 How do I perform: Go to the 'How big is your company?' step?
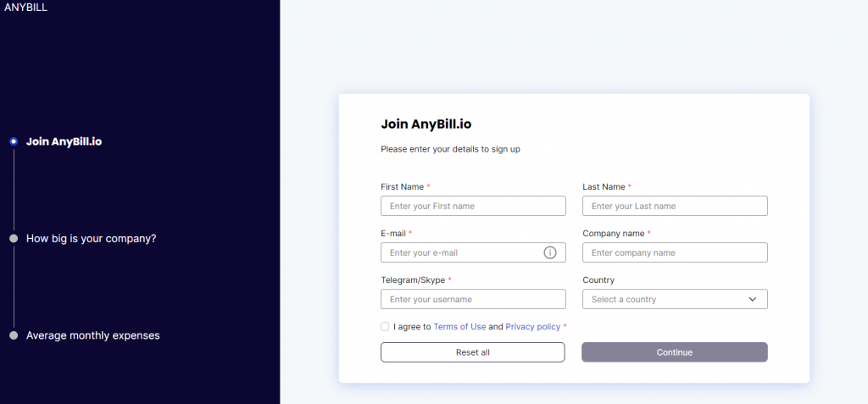coord(92,239)
